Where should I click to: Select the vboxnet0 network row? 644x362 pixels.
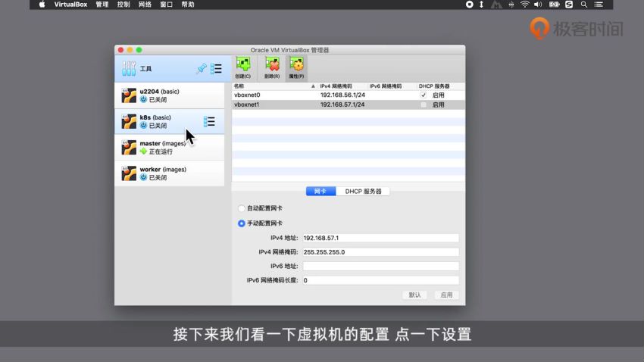[349, 95]
